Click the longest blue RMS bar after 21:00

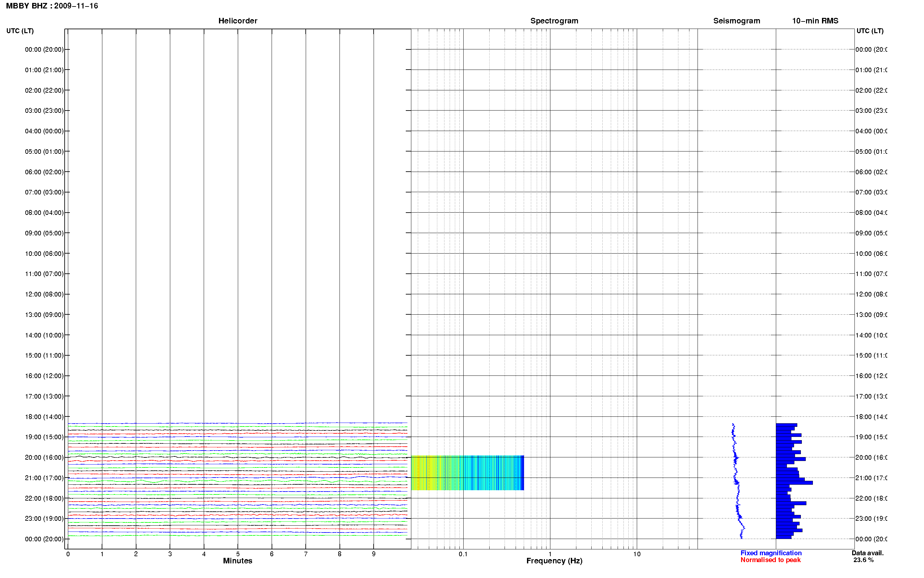[x=794, y=483]
